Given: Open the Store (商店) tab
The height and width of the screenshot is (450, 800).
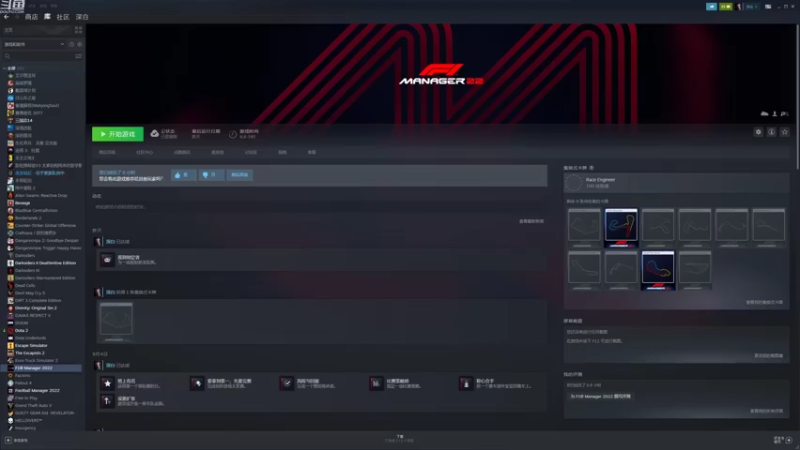Looking at the screenshot, I should 31,17.
